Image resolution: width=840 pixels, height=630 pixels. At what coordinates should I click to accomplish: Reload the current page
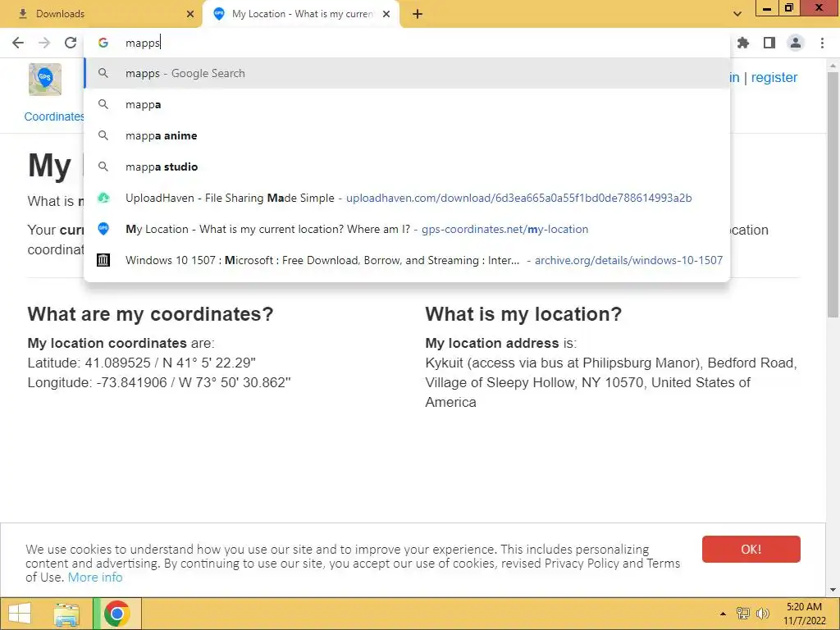71,43
